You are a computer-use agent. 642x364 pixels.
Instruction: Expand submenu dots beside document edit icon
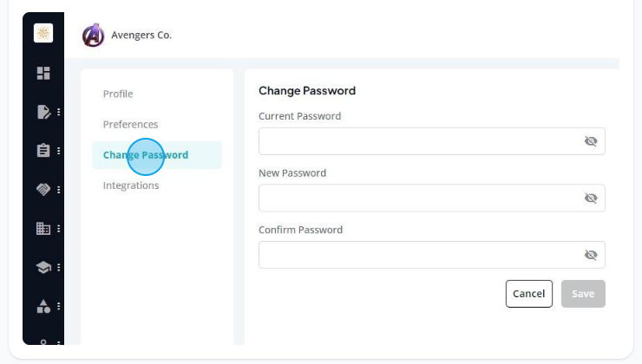tap(58, 112)
